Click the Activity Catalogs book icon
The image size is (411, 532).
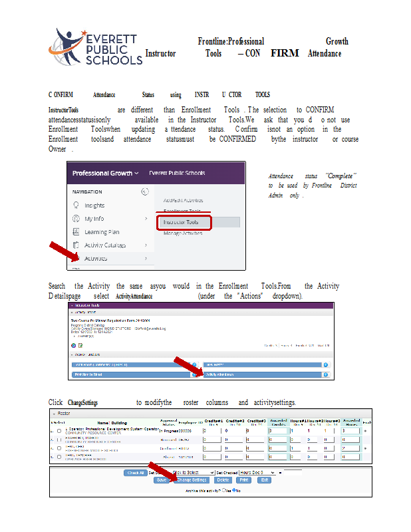click(76, 245)
